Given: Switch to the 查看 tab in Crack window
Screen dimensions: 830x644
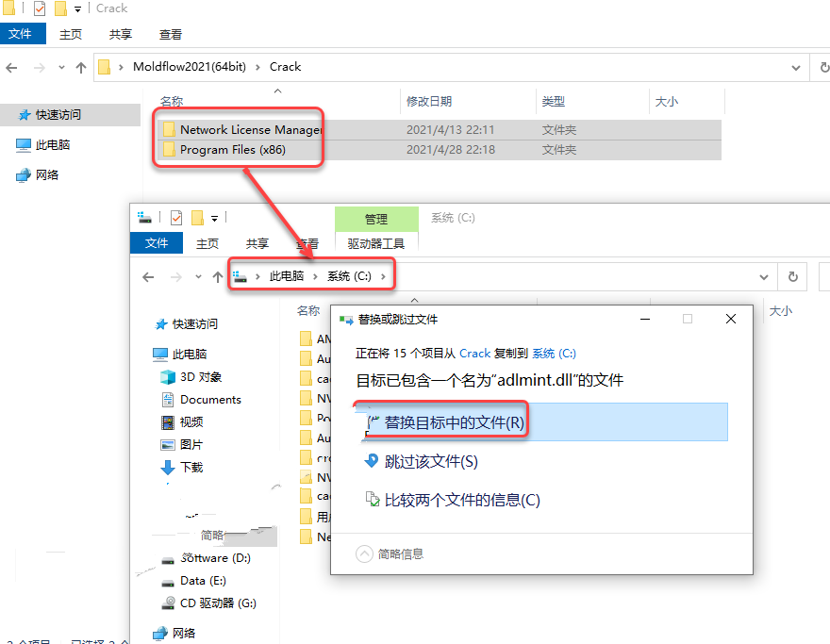Looking at the screenshot, I should (x=171, y=34).
